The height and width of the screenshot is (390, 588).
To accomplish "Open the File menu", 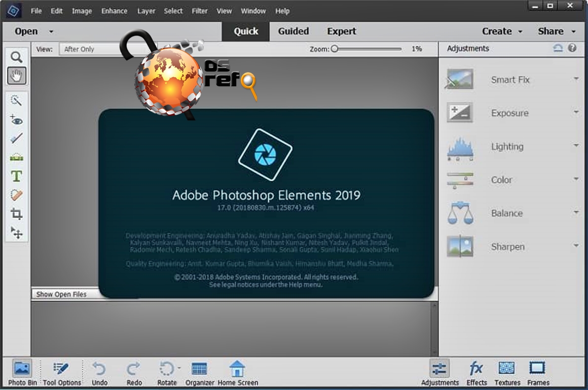I will click(36, 11).
